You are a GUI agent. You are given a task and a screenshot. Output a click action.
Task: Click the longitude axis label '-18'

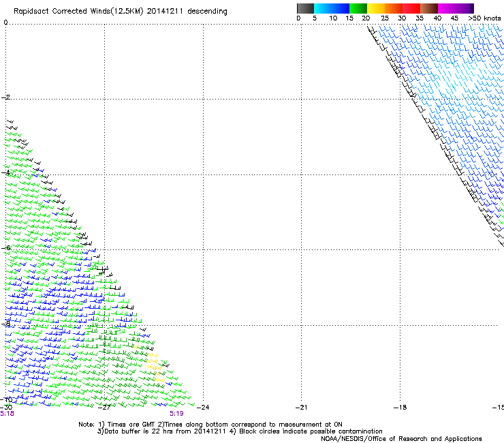pyautogui.click(x=400, y=408)
